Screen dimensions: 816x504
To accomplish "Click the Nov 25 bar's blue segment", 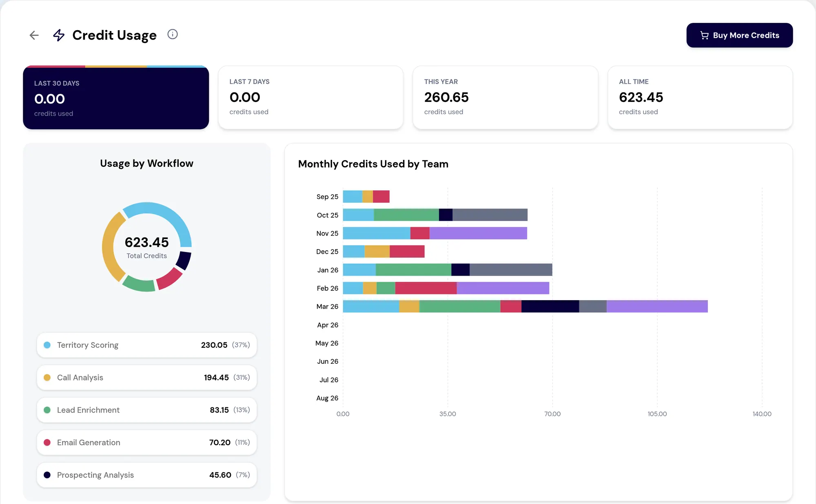I will click(x=377, y=233).
